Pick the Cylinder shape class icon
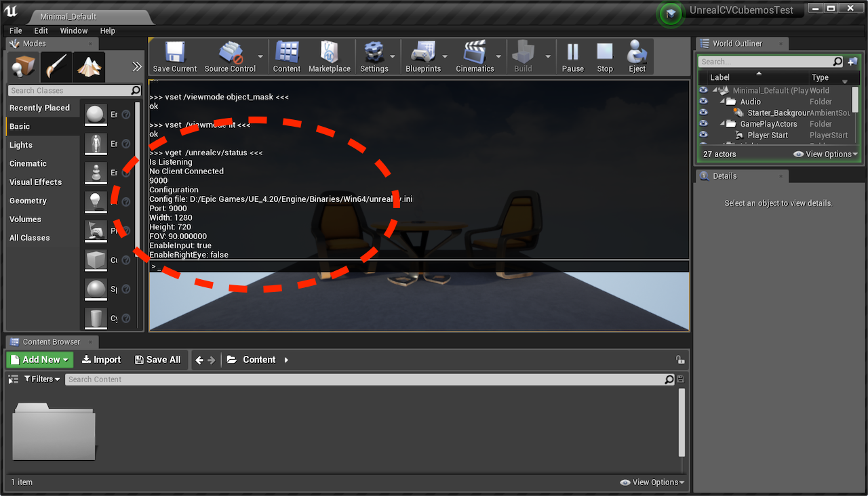Viewport: 868px width, 496px height. (96, 318)
